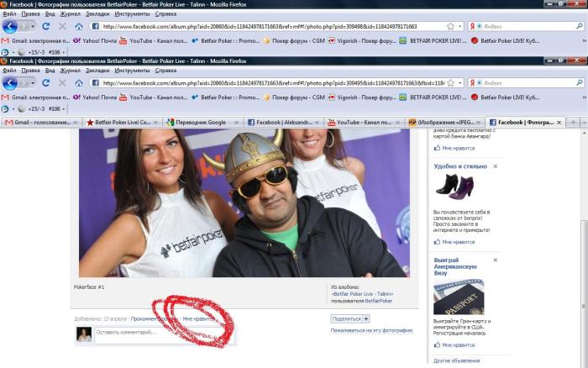
Task: Open the Файл menu in the front window
Action: 9,71
